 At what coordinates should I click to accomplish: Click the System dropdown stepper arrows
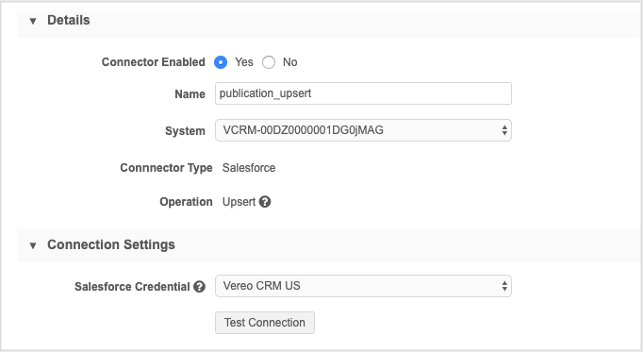pyautogui.click(x=504, y=130)
